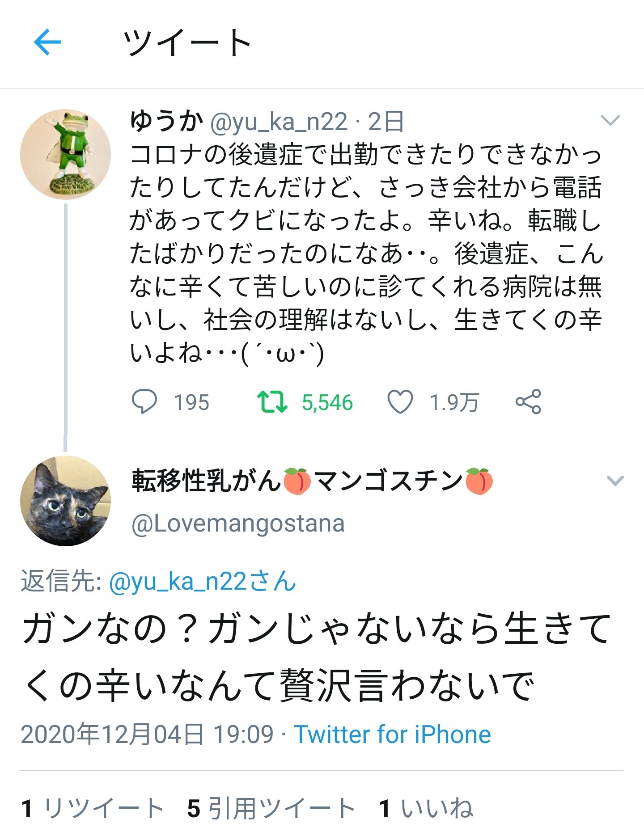Toggle the heart like icon
Image resolution: width=644 pixels, height=840 pixels.
point(399,401)
